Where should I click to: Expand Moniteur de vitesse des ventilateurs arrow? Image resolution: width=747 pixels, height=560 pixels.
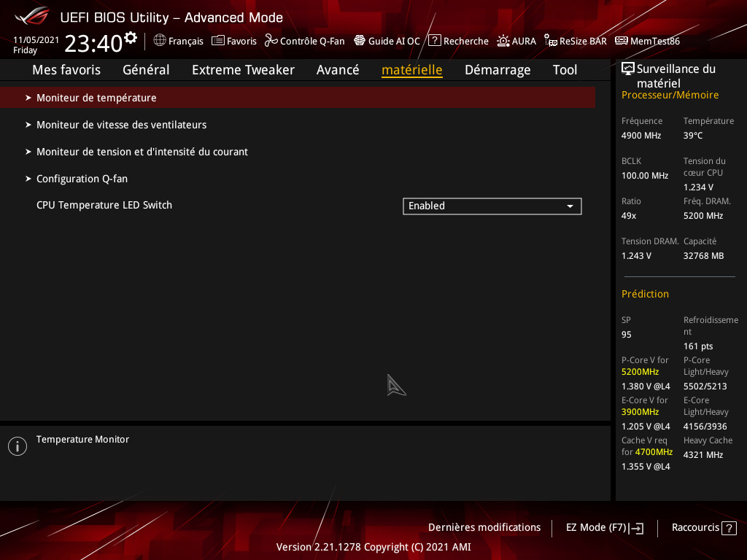point(28,125)
